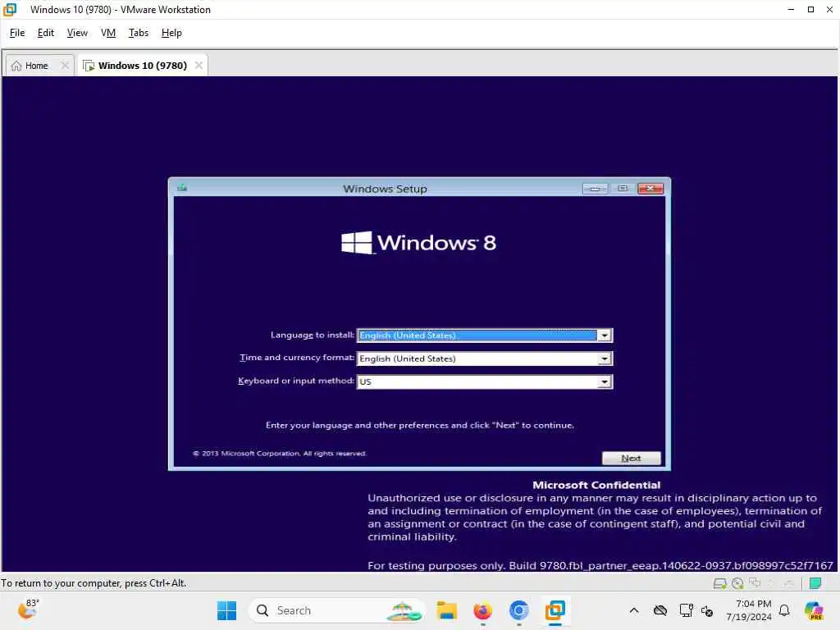Maximize the VMware Workstation window

(810, 9)
